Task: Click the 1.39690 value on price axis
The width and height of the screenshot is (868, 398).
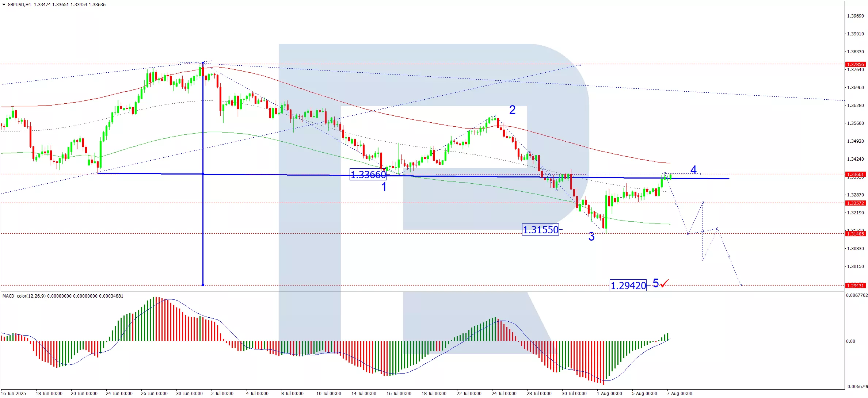Action: [x=855, y=16]
